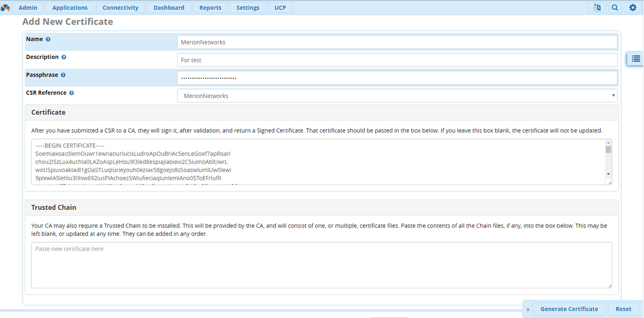The width and height of the screenshot is (644, 318).
Task: Open the Settings menu
Action: [x=248, y=8]
